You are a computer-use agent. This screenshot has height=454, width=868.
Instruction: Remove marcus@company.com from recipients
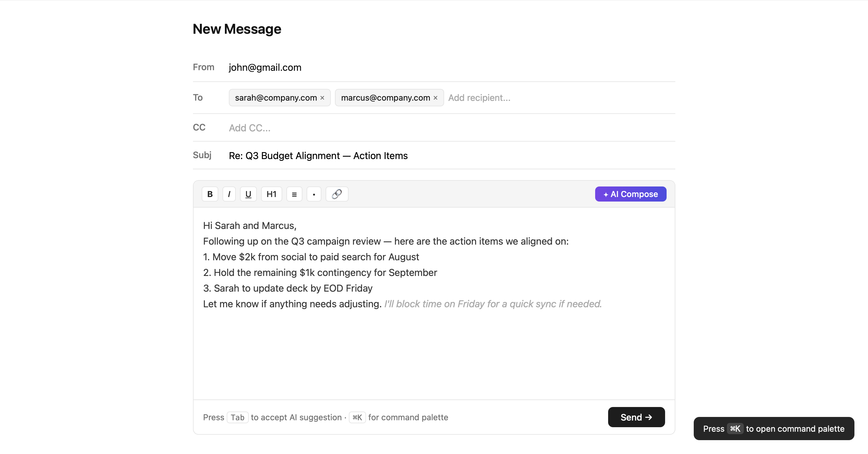coord(435,98)
